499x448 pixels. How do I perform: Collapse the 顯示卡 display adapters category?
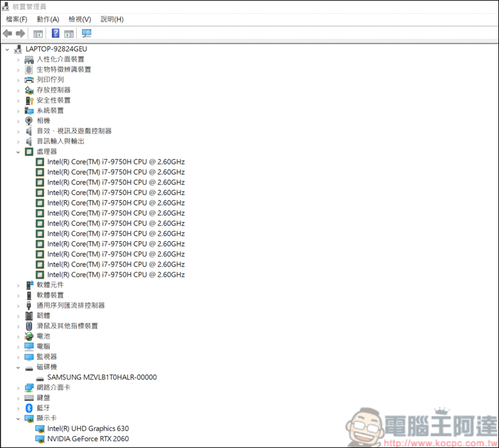point(19,418)
